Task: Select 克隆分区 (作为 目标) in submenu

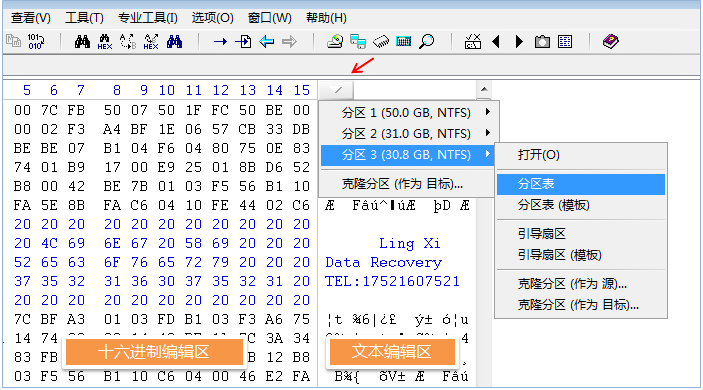Action: (581, 305)
